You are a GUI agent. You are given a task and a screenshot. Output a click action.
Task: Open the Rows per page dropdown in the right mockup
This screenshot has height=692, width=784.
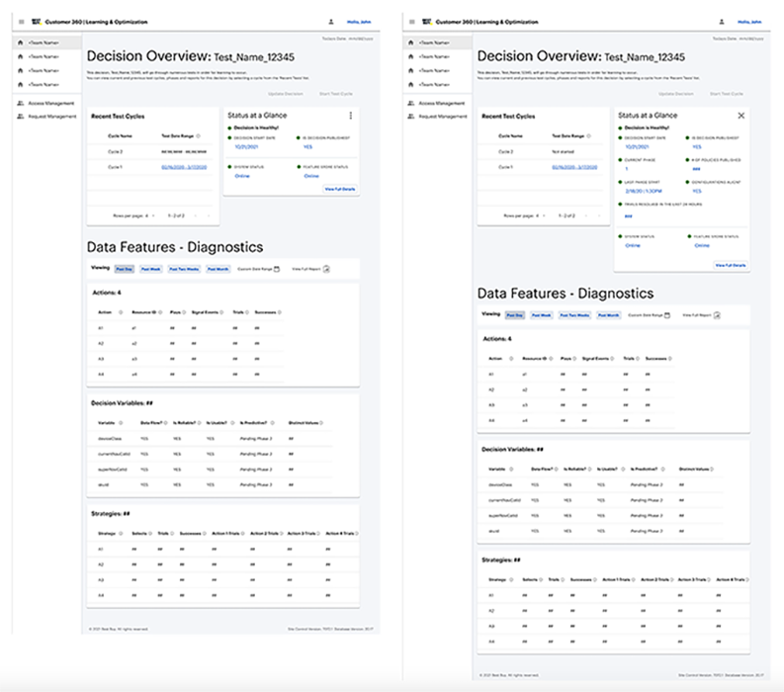click(542, 215)
